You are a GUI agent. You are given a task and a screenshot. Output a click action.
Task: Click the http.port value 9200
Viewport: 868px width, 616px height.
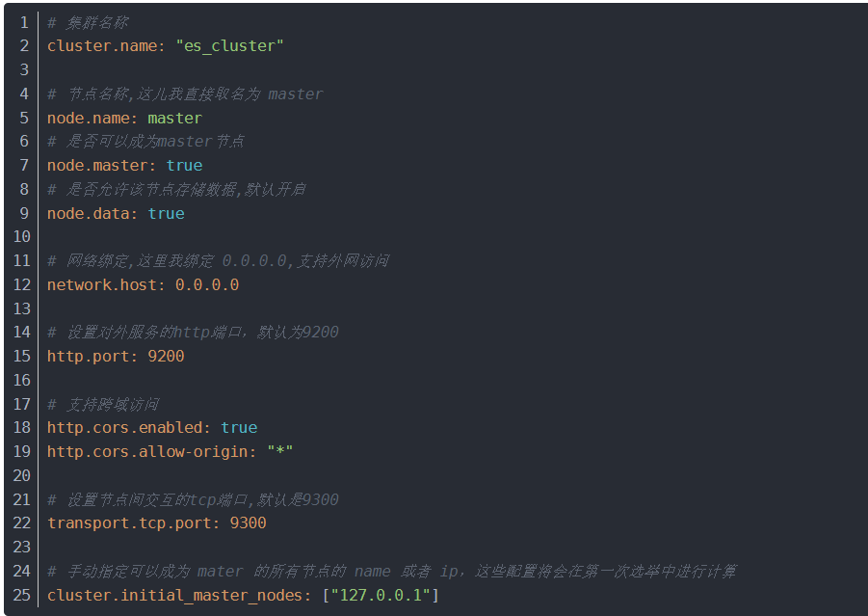pos(166,357)
